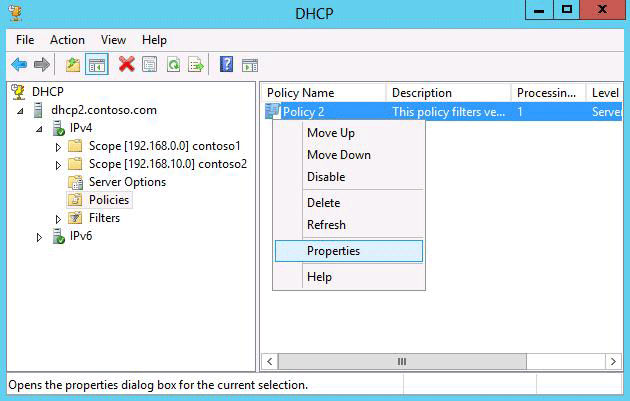This screenshot has width=630, height=401.
Task: Expand Scope [192.168.0.0] contoso1
Action: (x=58, y=146)
